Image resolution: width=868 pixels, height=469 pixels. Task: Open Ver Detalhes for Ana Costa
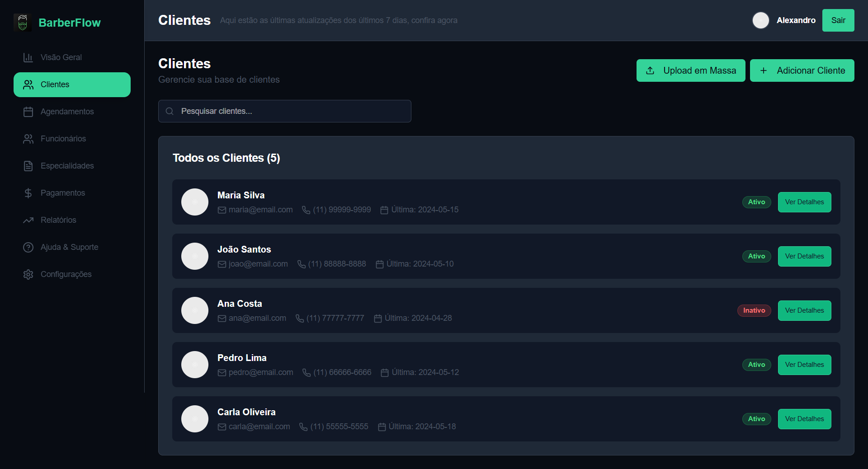coord(804,310)
